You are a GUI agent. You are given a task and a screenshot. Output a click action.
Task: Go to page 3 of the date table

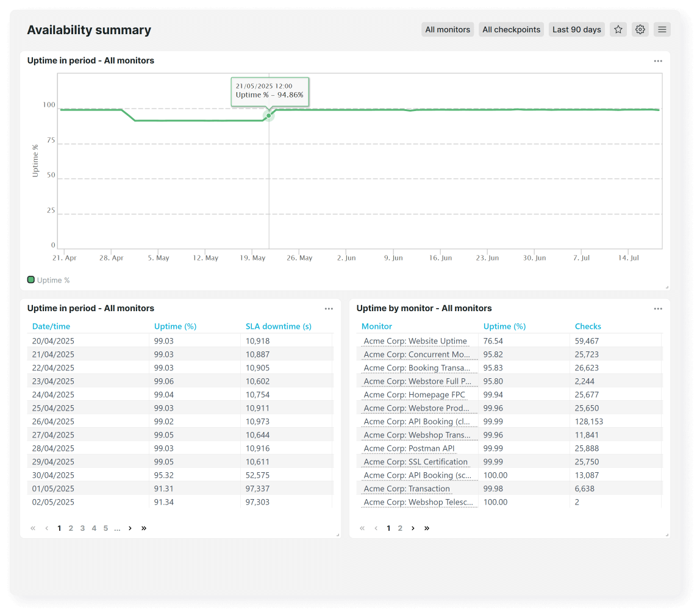[x=82, y=528]
